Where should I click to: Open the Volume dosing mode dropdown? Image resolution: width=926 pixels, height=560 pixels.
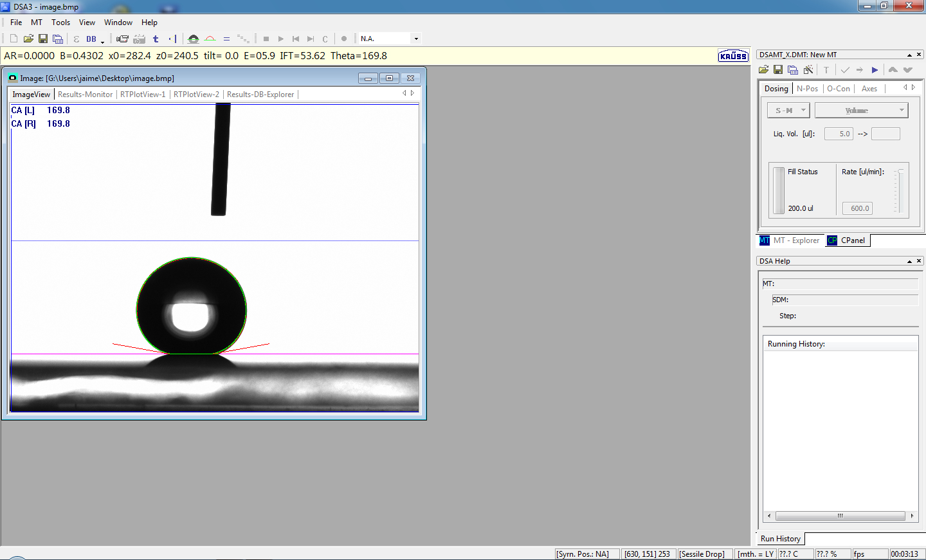pos(903,110)
